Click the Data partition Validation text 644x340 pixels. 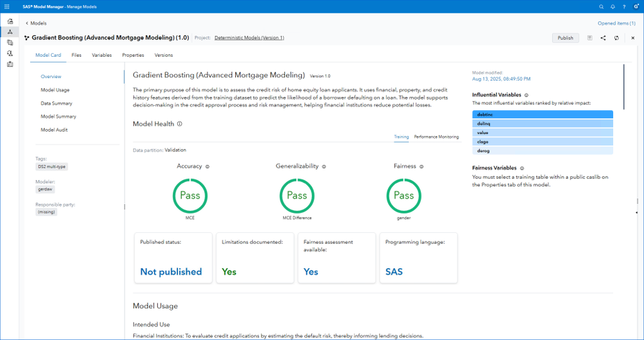(x=159, y=150)
